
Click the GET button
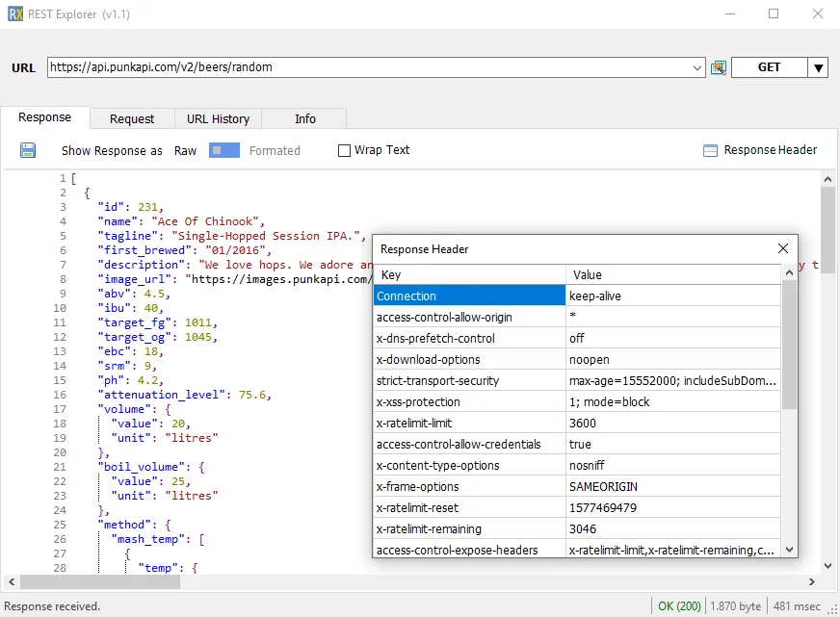click(770, 66)
